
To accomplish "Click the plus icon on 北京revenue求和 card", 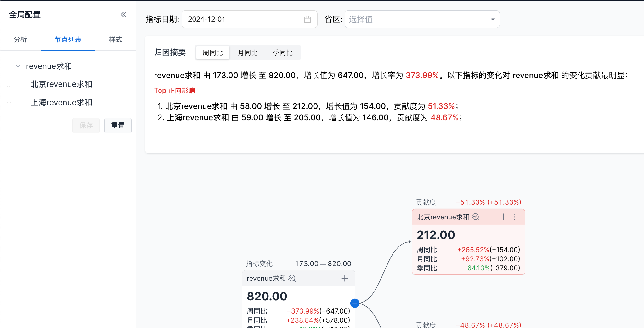I will pos(503,217).
